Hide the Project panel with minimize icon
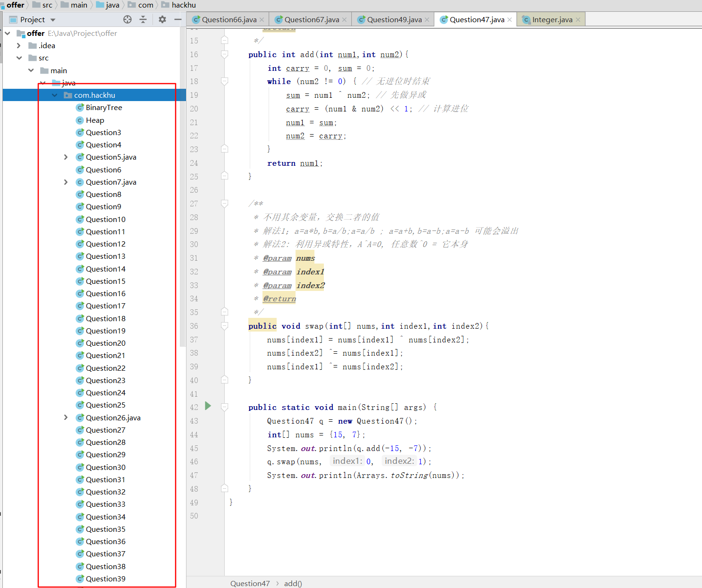Viewport: 702px width, 588px height. [x=178, y=19]
